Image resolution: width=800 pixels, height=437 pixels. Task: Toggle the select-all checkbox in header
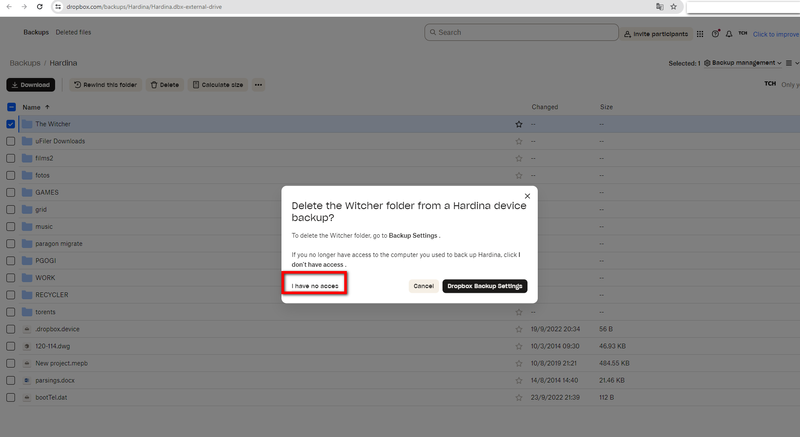[x=11, y=107]
